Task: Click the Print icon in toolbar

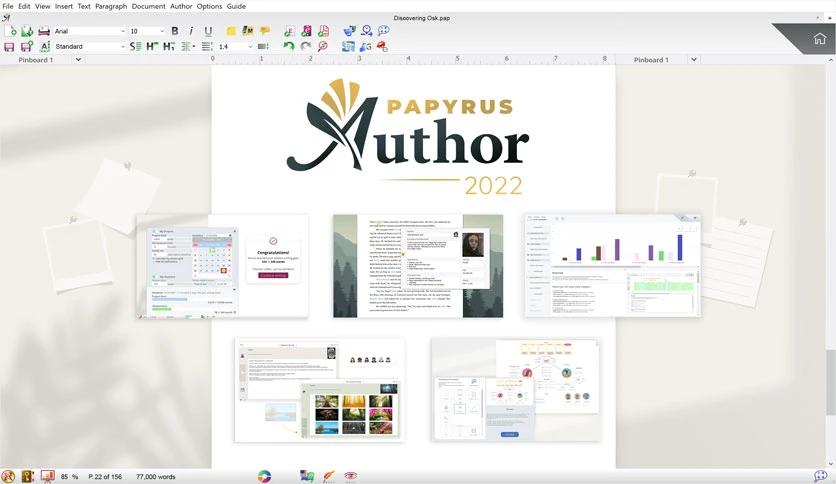Action: tap(44, 31)
